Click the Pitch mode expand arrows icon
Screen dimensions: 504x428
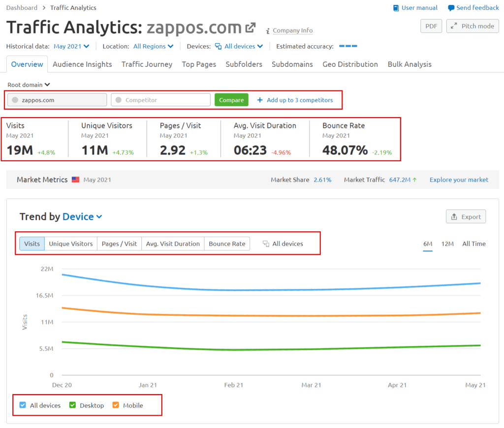pos(454,26)
